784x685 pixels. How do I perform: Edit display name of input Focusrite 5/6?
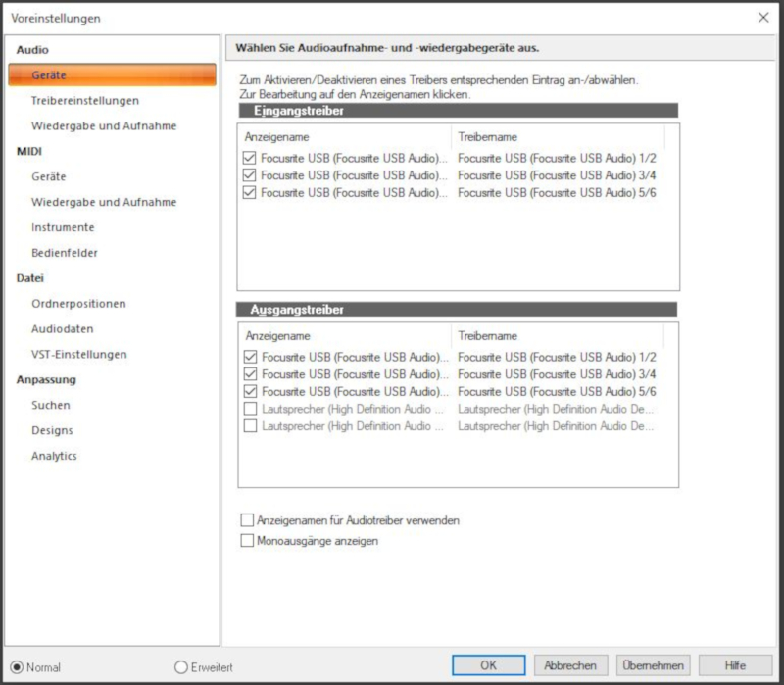(354, 192)
